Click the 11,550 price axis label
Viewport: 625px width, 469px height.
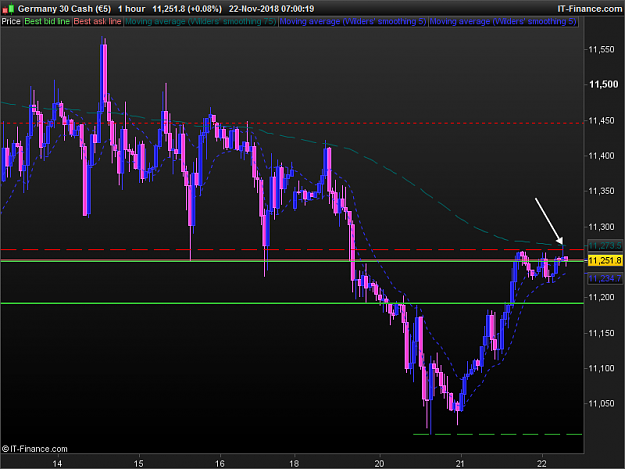coord(601,49)
